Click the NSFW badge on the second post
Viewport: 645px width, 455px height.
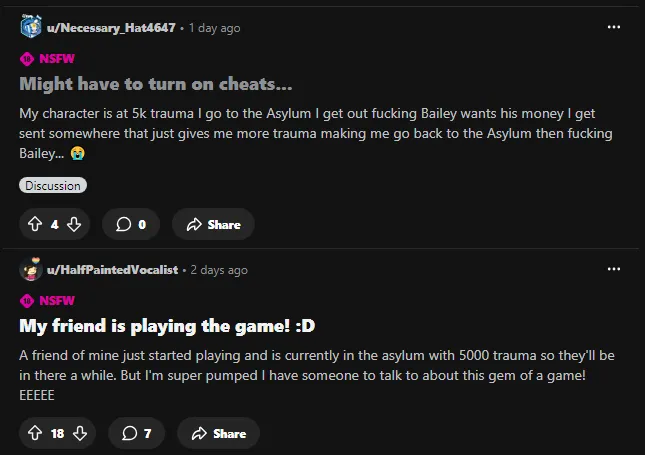(47, 301)
